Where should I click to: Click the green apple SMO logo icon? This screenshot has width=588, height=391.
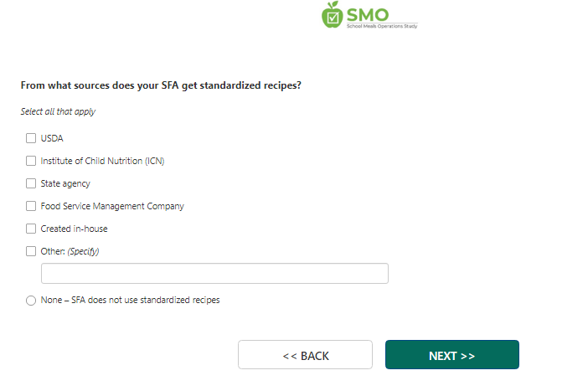coord(333,15)
